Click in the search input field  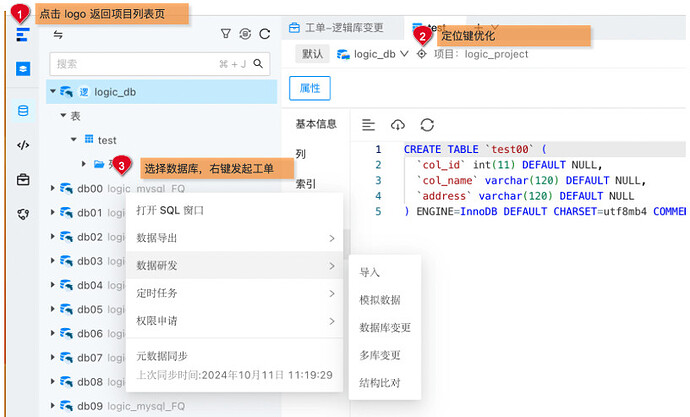click(160, 64)
